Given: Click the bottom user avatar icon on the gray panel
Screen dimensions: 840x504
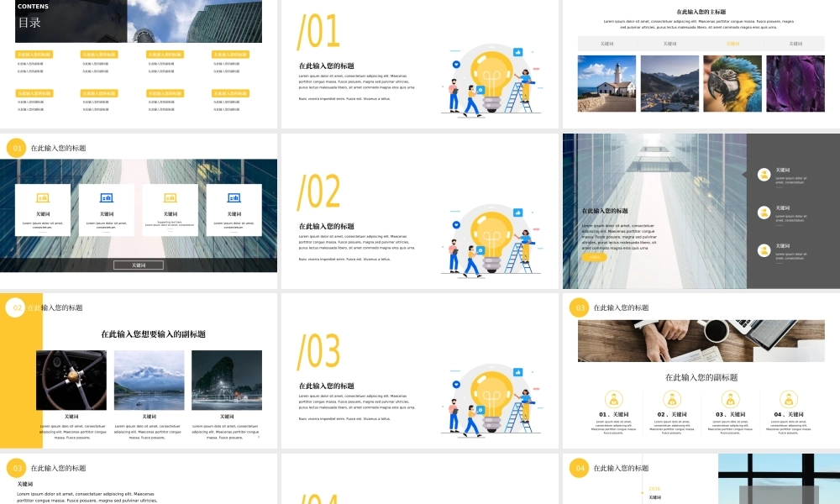Looking at the screenshot, I should click(x=764, y=249).
